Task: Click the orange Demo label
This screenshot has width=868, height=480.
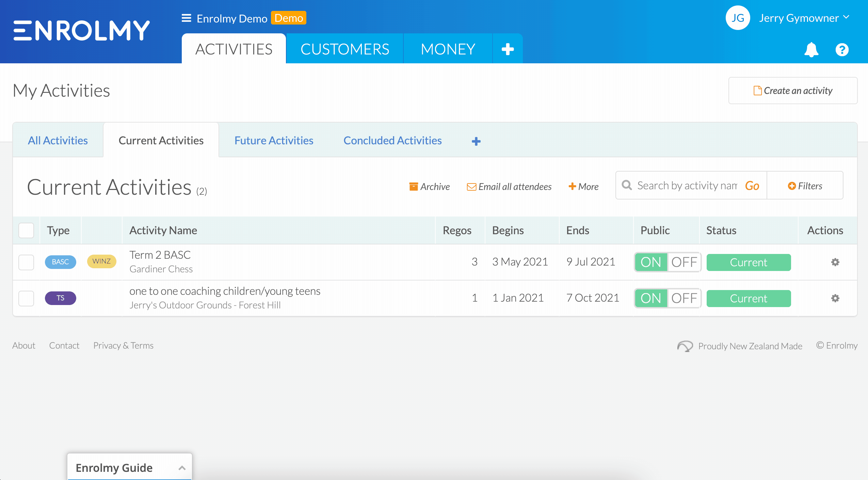Action: 289,18
